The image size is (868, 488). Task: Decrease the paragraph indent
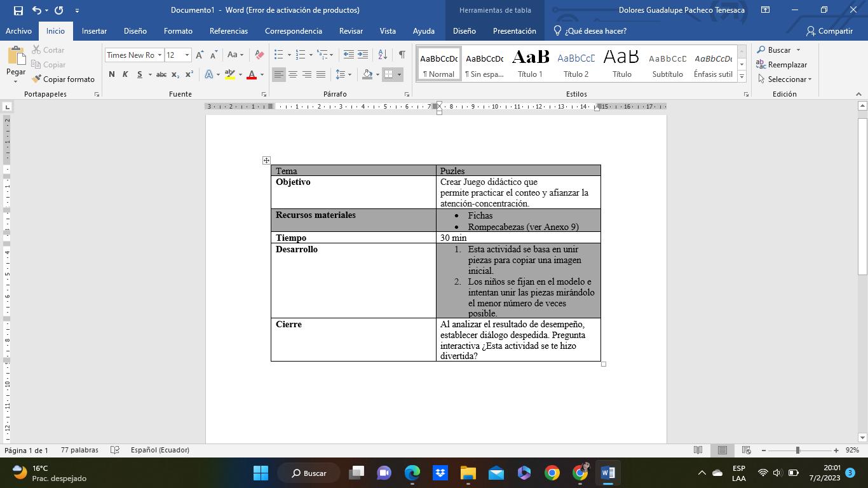[348, 55]
